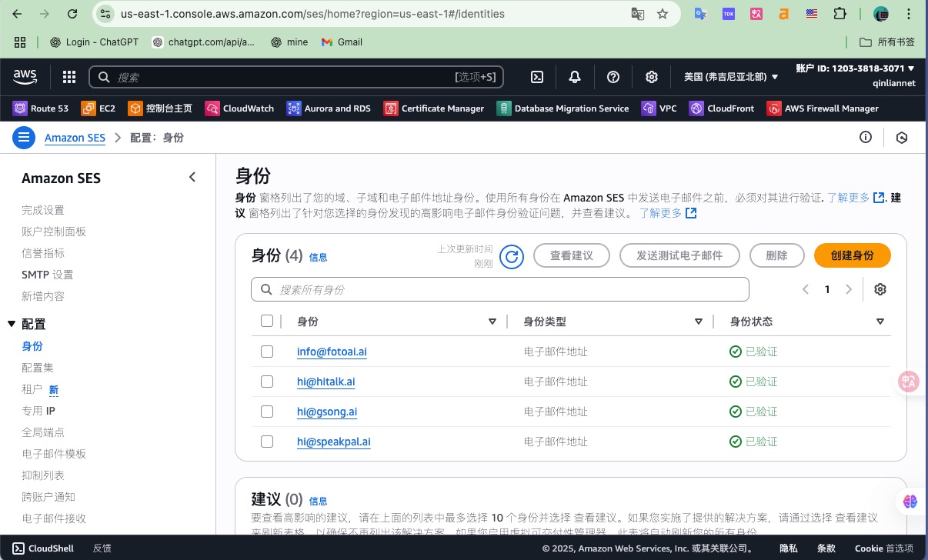Open the help question mark menu

click(x=613, y=77)
